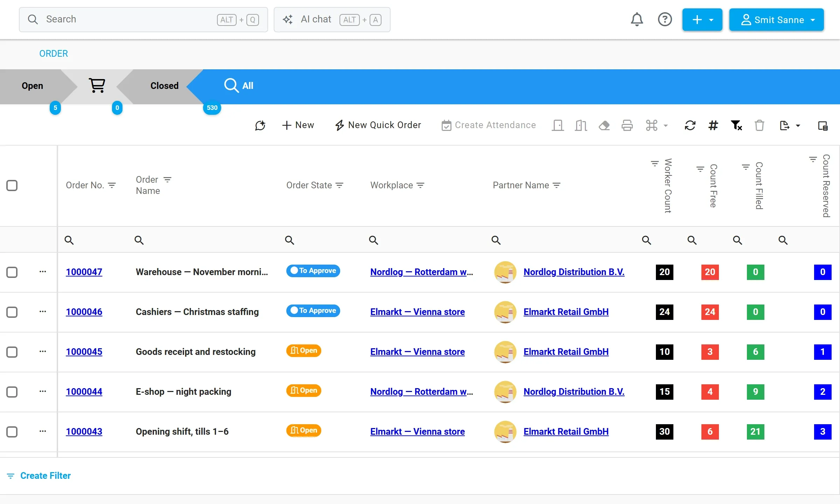
Task: Click the refresh arrows toolbar icon
Action: (x=690, y=125)
